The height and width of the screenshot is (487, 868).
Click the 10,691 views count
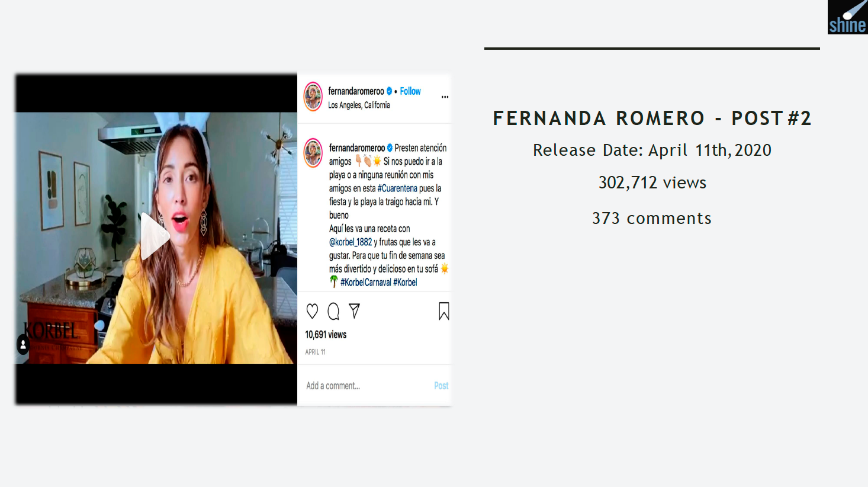tap(326, 335)
